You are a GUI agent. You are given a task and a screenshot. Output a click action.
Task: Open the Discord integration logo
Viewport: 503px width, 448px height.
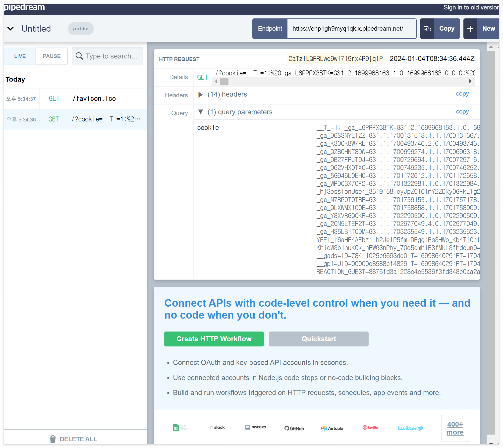(x=256, y=427)
